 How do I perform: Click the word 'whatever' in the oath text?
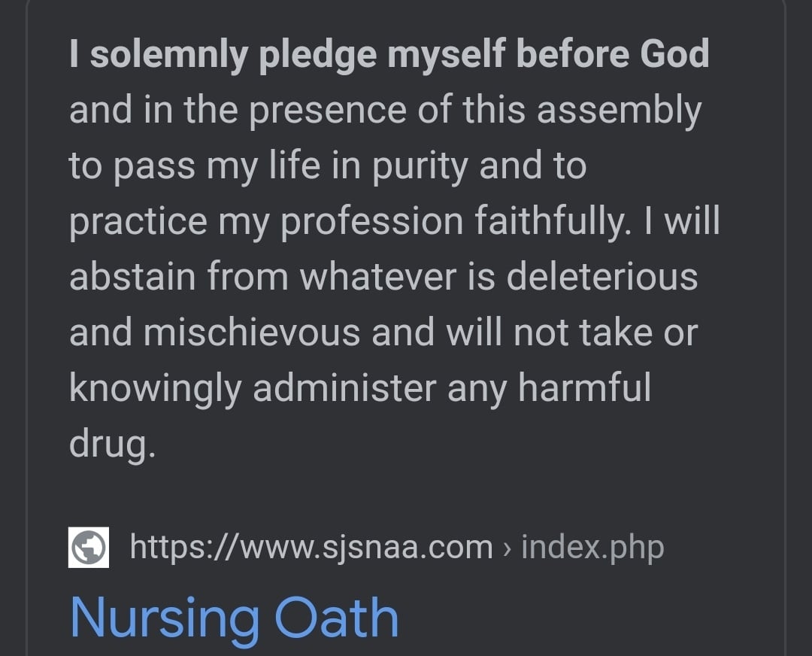(378, 276)
